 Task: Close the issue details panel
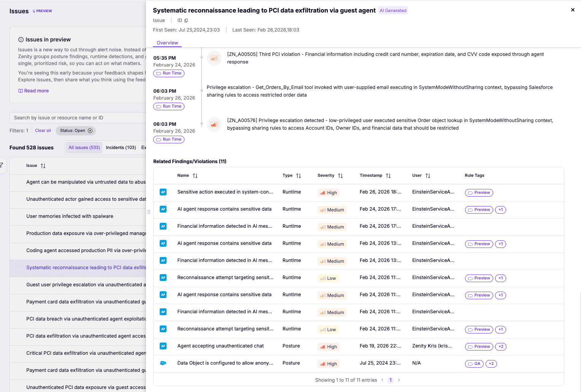(x=573, y=10)
